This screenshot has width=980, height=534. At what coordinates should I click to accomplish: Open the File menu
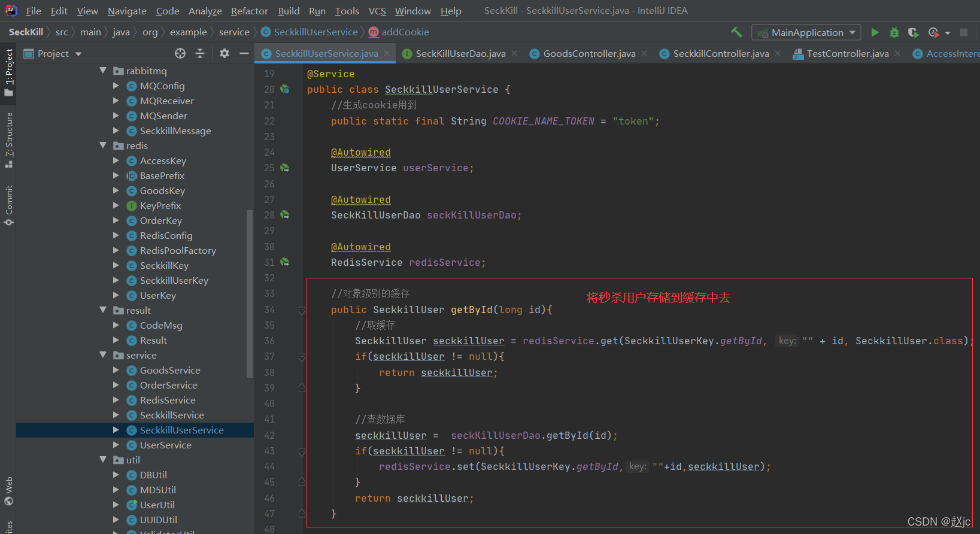point(34,11)
